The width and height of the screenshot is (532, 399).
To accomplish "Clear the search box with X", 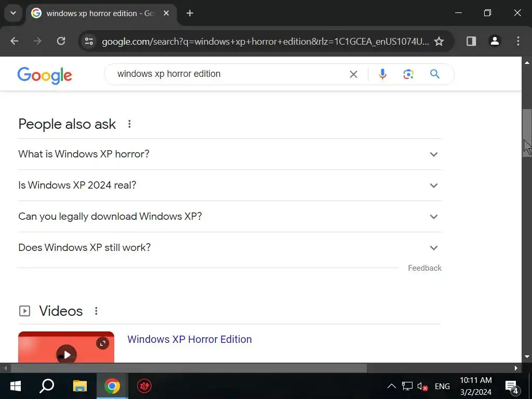I will pyautogui.click(x=353, y=74).
